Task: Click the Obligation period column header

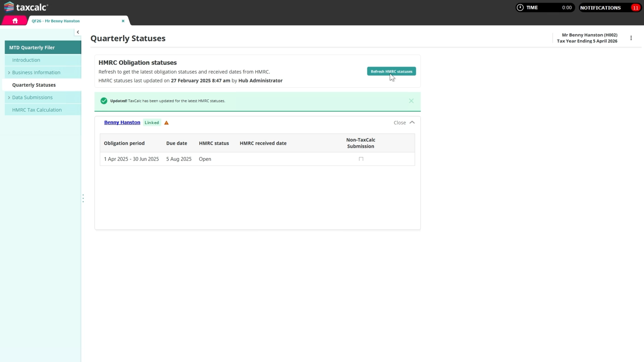Action: [124, 143]
